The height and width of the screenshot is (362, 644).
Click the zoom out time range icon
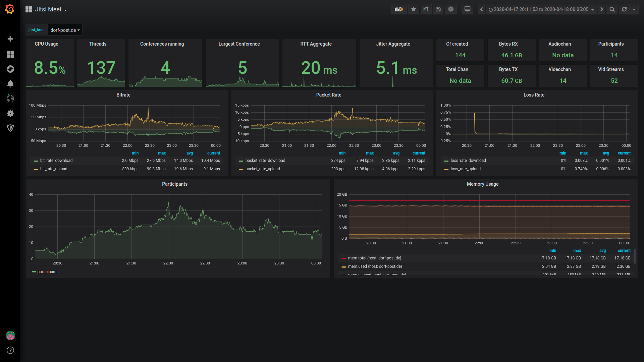612,9
